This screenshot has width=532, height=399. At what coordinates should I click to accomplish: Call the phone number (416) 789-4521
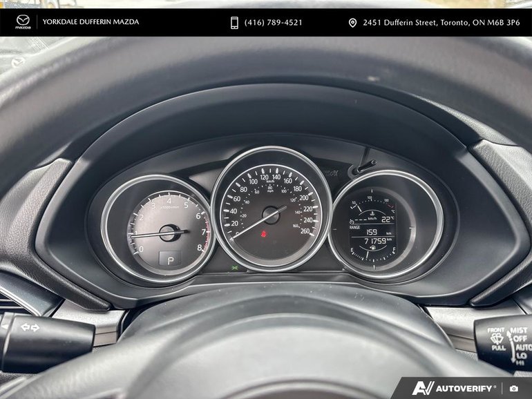pos(274,23)
